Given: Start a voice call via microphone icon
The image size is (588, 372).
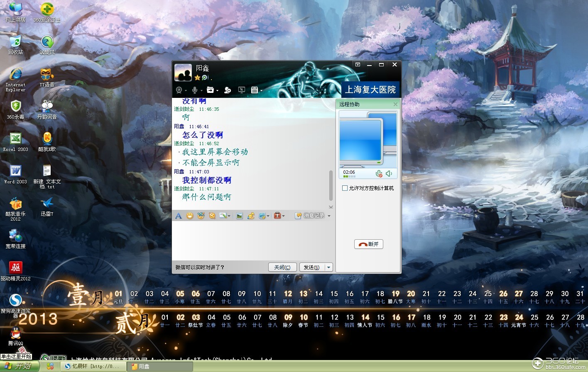Looking at the screenshot, I should coord(194,90).
